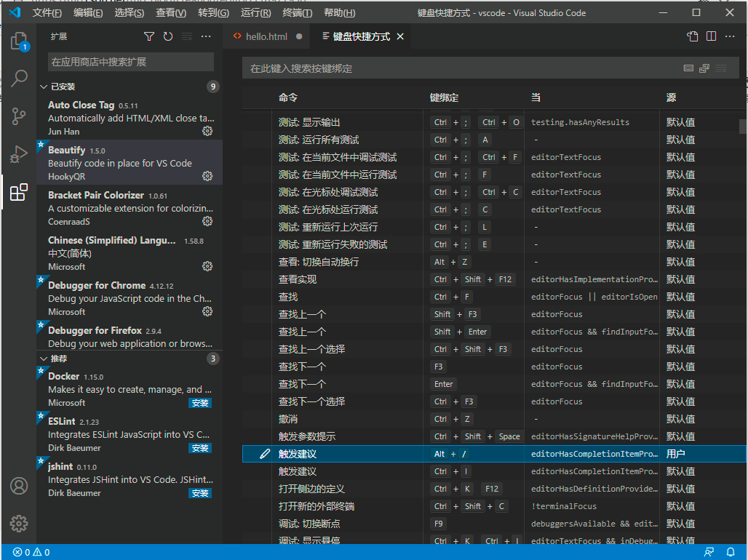The height and width of the screenshot is (560, 748).
Task: Open the Accounts menu icon
Action: (x=19, y=486)
